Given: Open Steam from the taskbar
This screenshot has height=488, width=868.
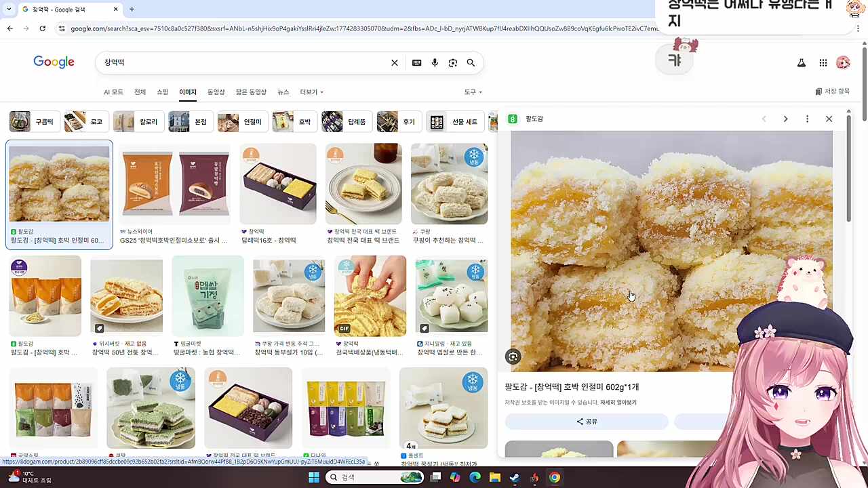Looking at the screenshot, I should pyautogui.click(x=515, y=478).
